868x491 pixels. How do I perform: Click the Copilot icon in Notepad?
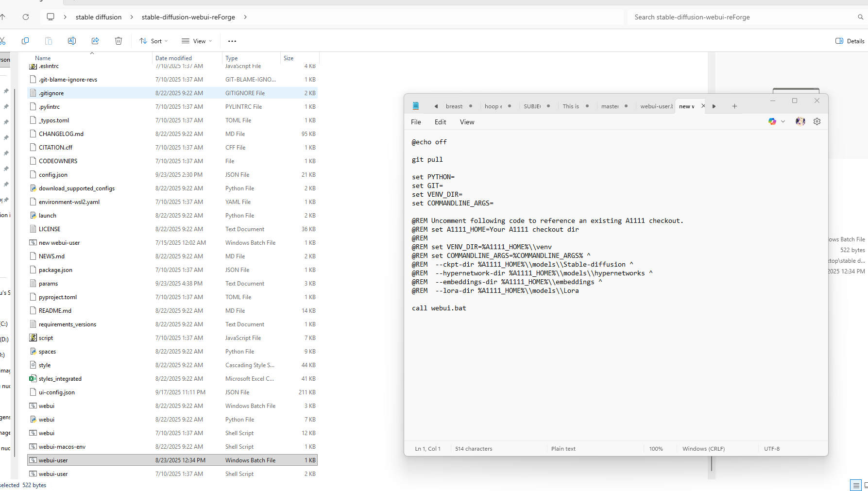(x=772, y=121)
